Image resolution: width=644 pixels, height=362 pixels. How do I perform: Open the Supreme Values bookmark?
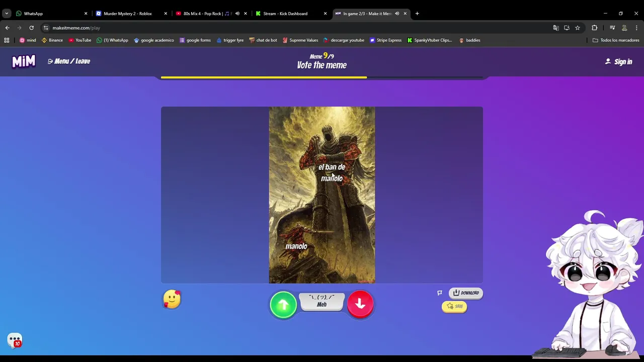click(300, 40)
